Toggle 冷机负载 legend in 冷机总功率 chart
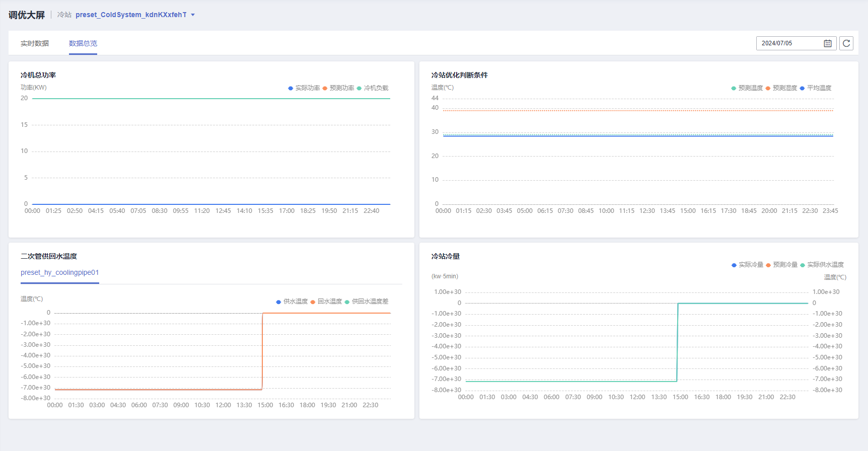 click(373, 88)
